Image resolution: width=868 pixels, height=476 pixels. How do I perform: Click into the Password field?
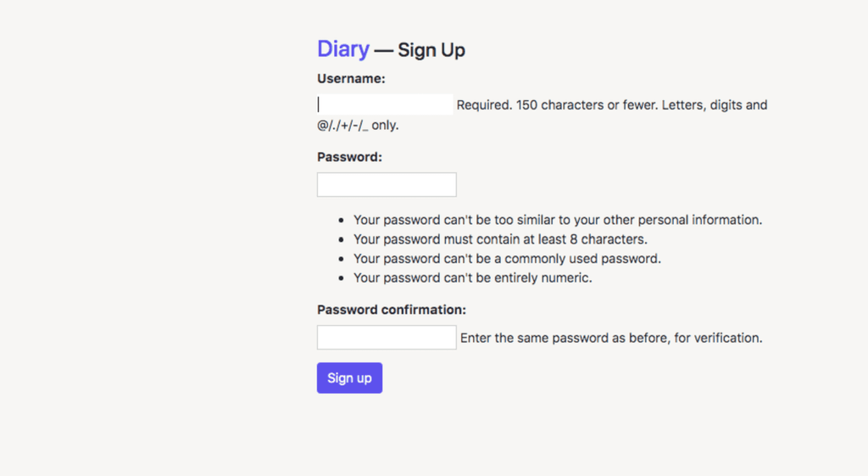387,185
